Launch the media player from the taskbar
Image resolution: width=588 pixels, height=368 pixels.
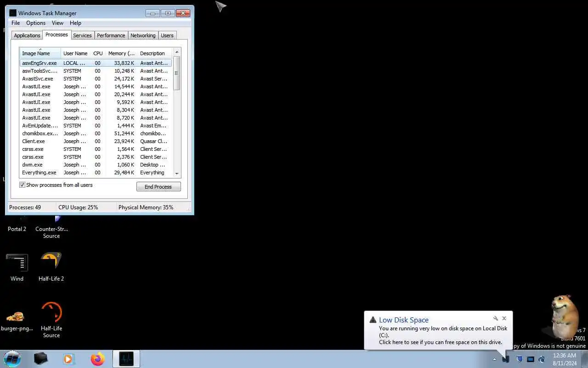point(69,359)
